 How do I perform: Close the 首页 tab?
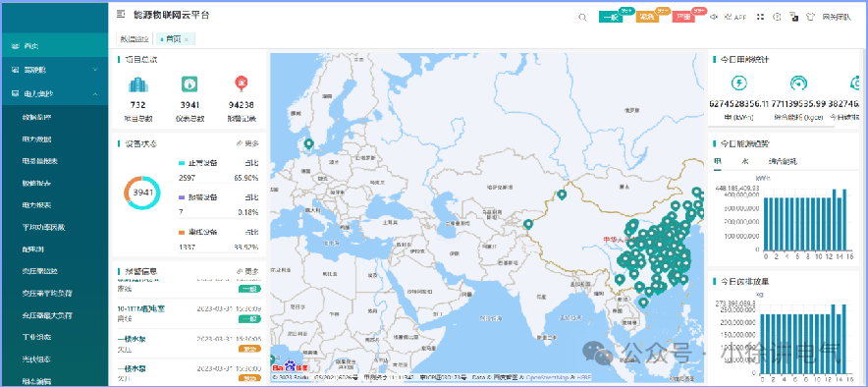[x=187, y=39]
